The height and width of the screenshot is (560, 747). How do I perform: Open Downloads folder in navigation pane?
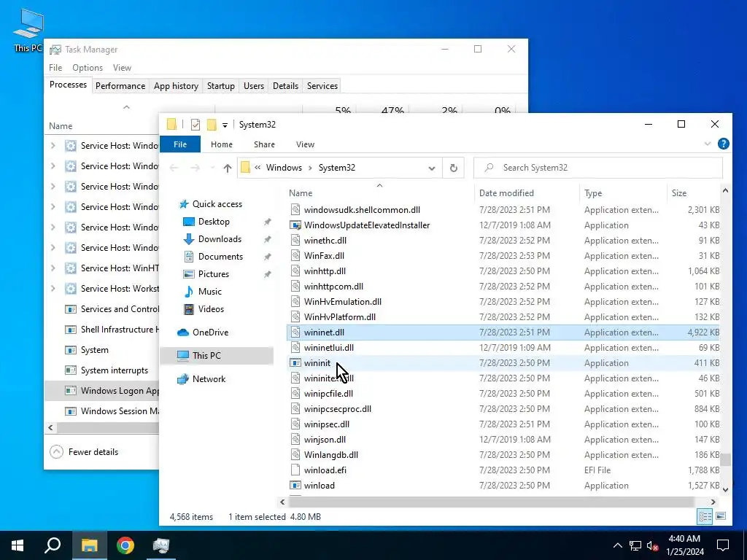click(220, 239)
